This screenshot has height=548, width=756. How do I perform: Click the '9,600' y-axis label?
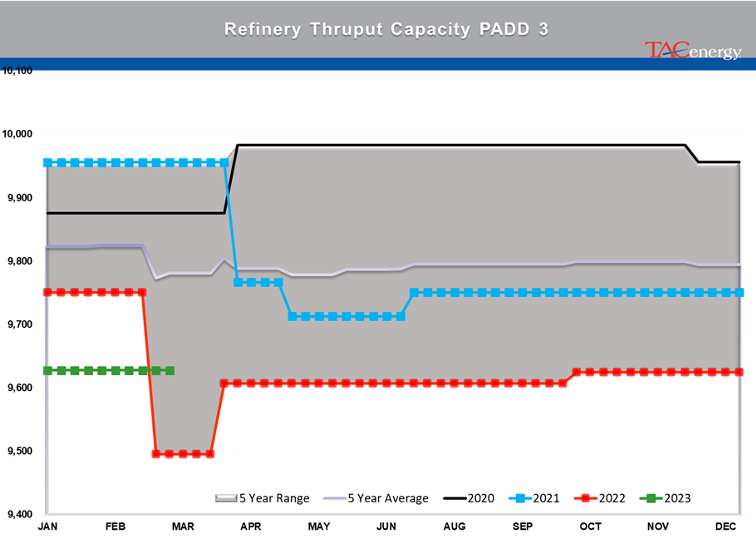pos(20,388)
